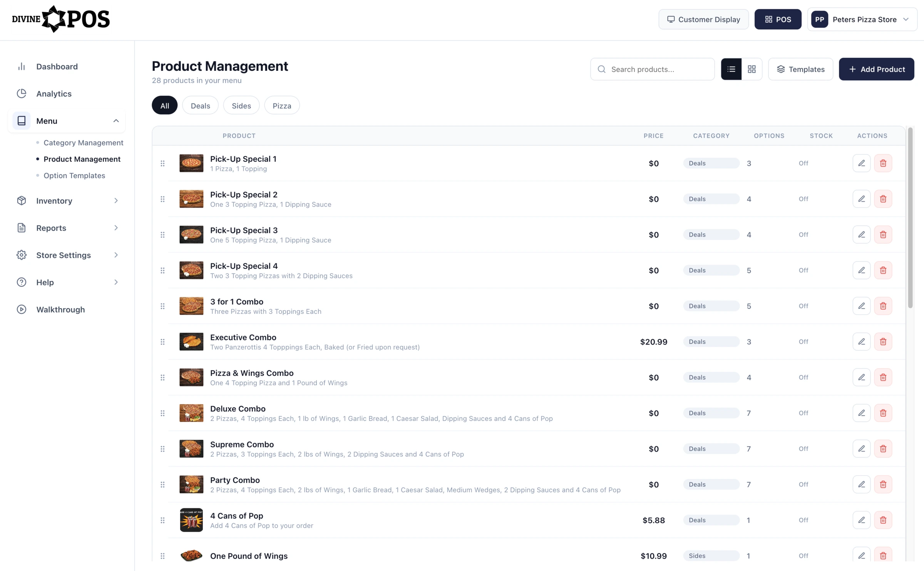Image resolution: width=924 pixels, height=571 pixels.
Task: Edit the Executive Combo product
Action: point(861,342)
